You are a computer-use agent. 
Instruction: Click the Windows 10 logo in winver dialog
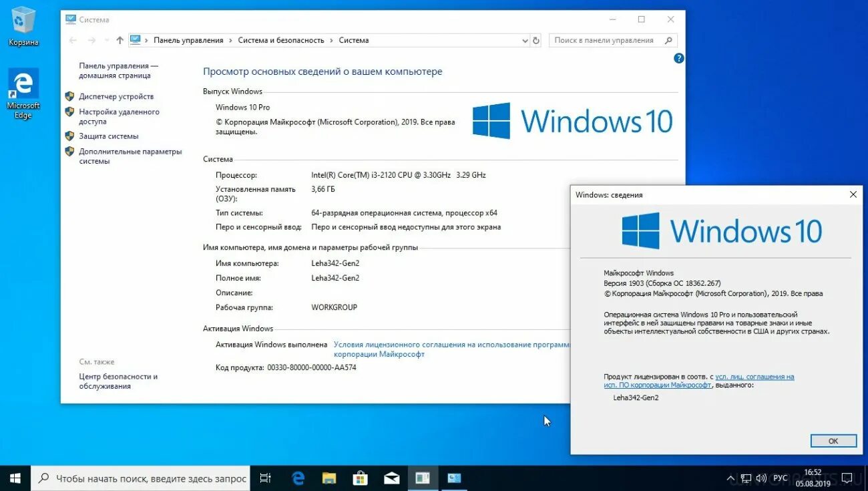pyautogui.click(x=722, y=231)
